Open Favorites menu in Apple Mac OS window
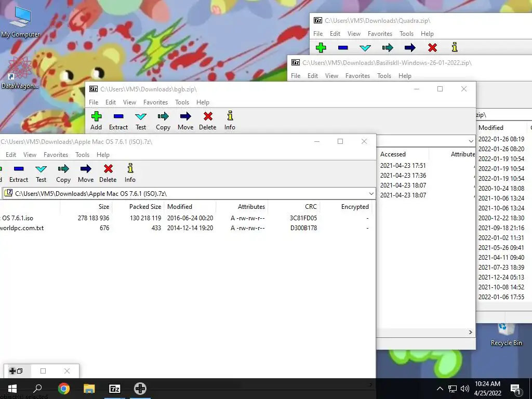This screenshot has height=399, width=532. [56, 155]
